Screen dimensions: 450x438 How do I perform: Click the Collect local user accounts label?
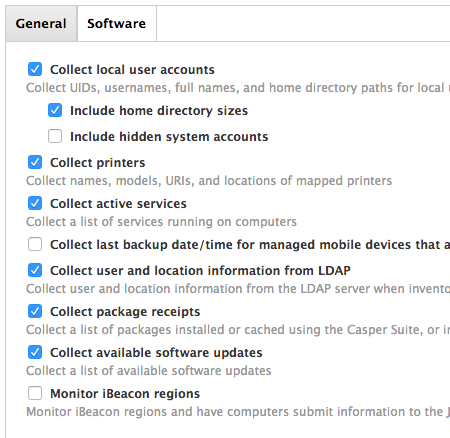coord(132,70)
